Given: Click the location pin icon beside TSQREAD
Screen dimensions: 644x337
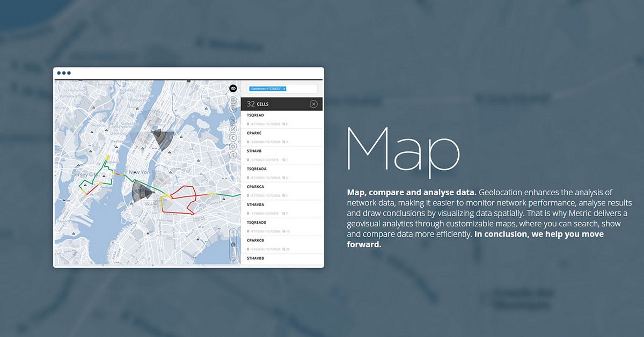Looking at the screenshot, I should point(247,124).
